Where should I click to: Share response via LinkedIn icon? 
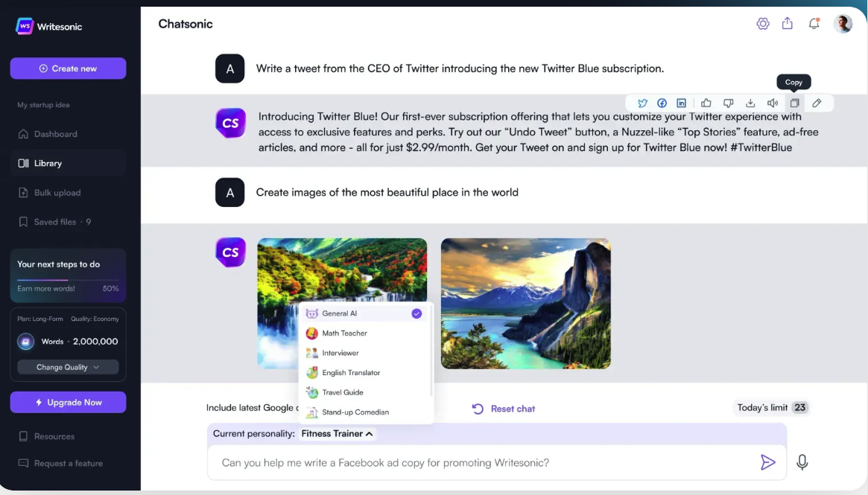point(681,103)
